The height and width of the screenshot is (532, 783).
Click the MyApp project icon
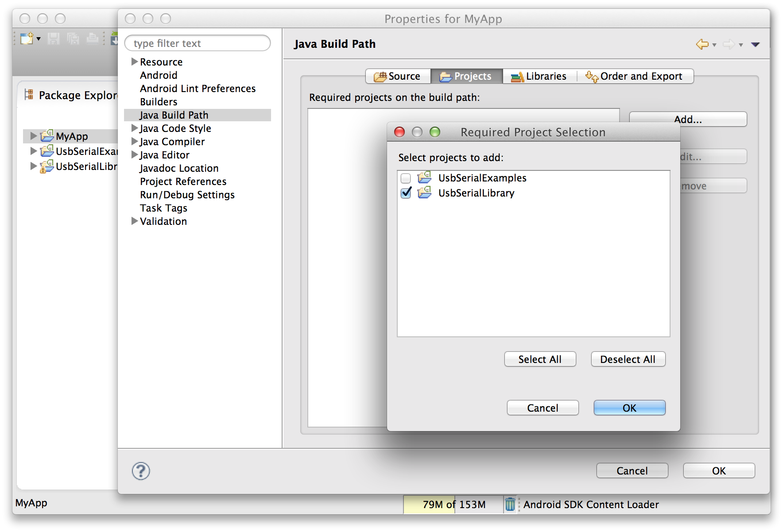[x=47, y=135]
